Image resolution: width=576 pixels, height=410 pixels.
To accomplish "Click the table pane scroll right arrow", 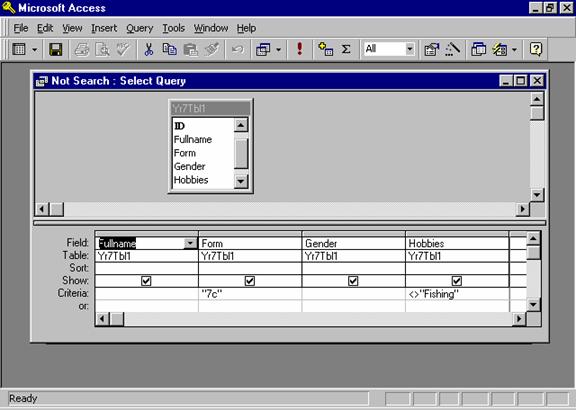I will pos(522,209).
